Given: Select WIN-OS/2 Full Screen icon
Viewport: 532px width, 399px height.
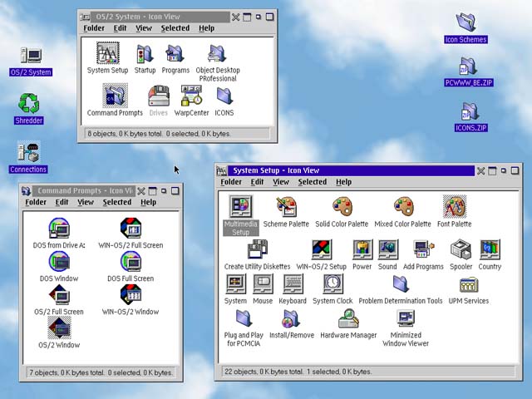Looking at the screenshot, I should [131, 228].
